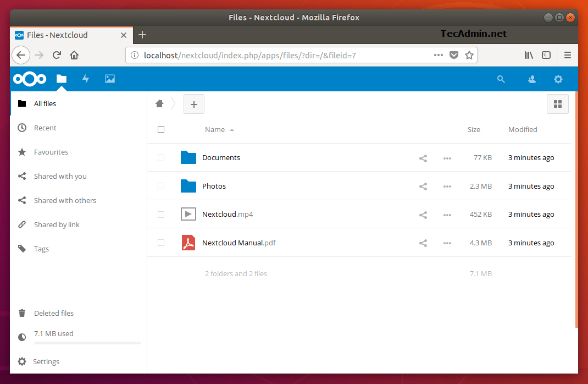Image resolution: width=588 pixels, height=384 pixels.
Task: Share the Nextcloud Manual.pdf file
Action: click(423, 243)
